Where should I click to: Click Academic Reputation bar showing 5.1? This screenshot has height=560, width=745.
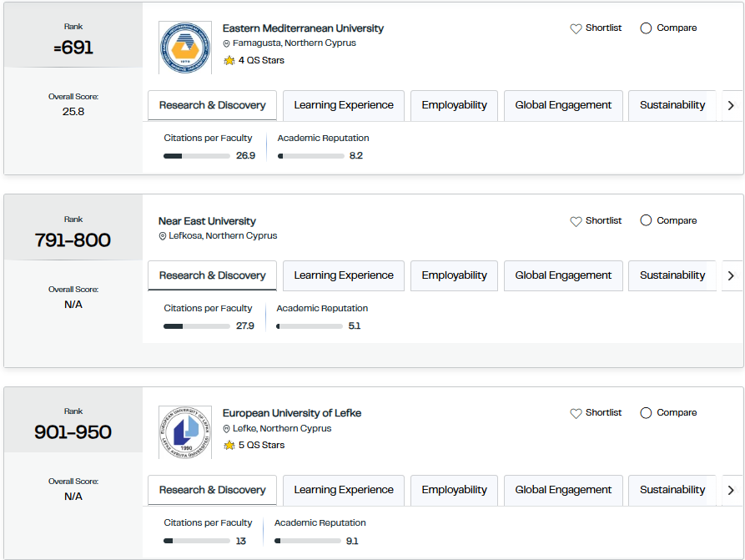click(310, 326)
